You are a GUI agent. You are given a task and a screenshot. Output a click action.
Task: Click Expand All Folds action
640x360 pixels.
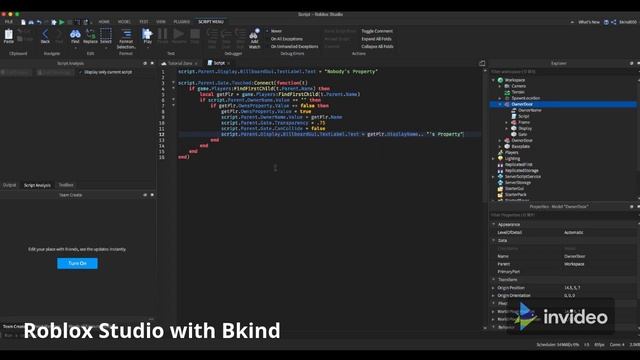(376, 39)
